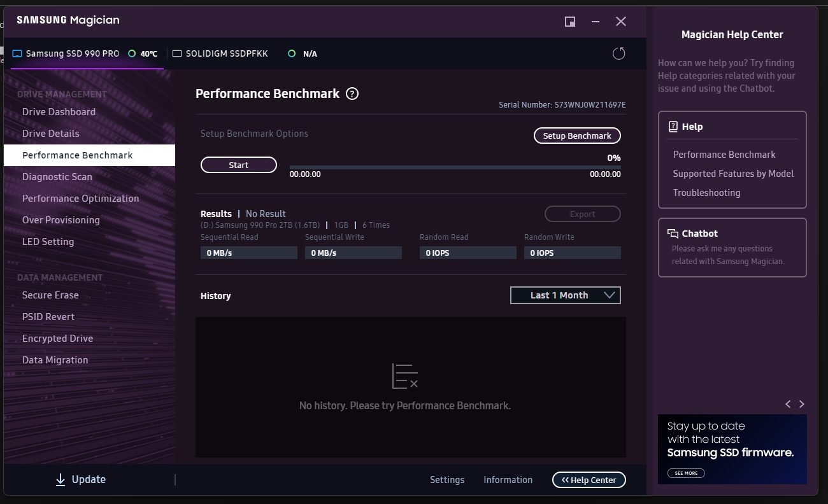Click the compact mode window icon
This screenshot has height=504, width=828.
coord(570,22)
